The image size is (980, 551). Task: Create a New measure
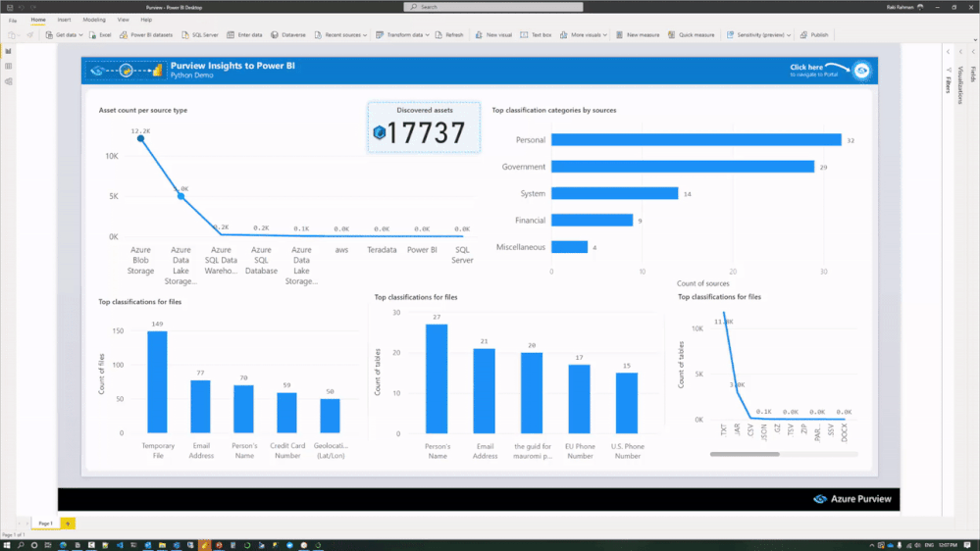638,35
